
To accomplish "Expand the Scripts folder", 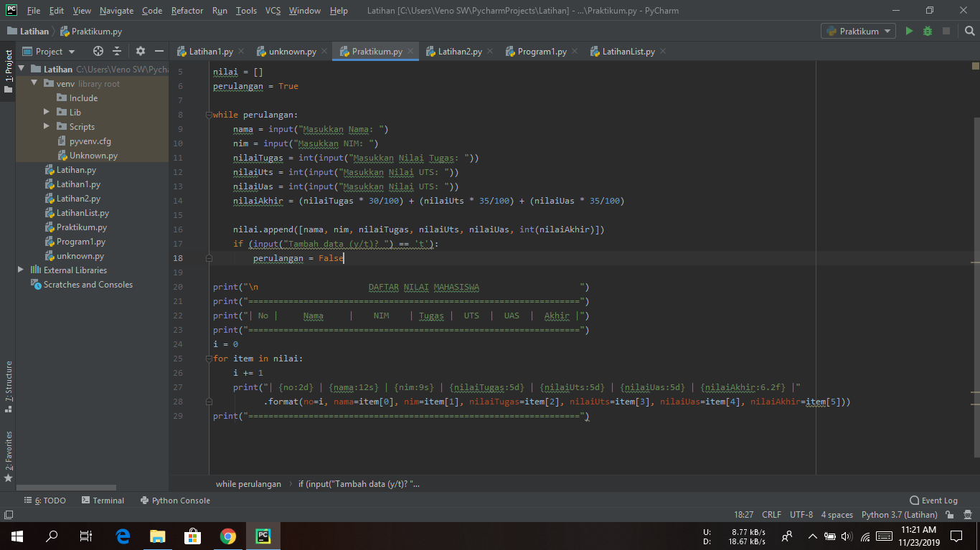I will point(47,126).
